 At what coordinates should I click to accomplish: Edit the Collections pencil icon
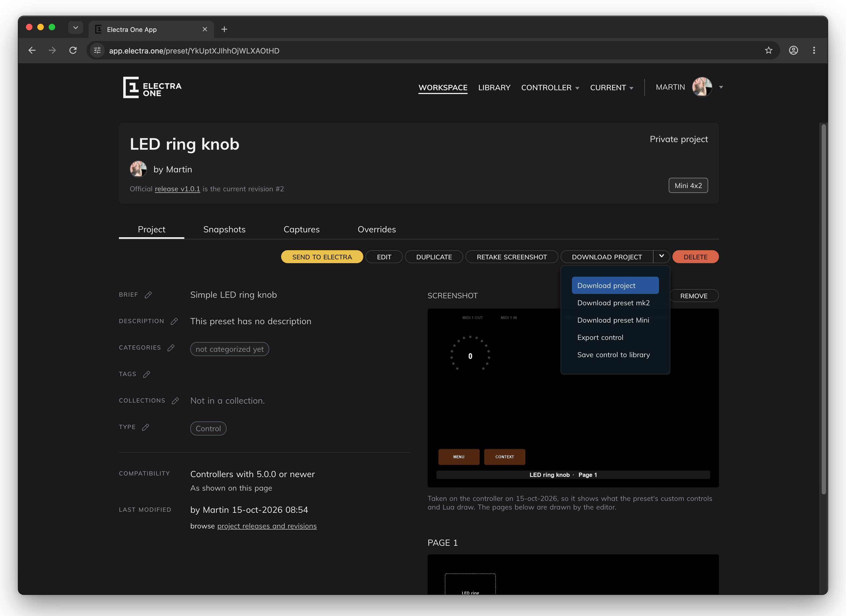(x=175, y=401)
